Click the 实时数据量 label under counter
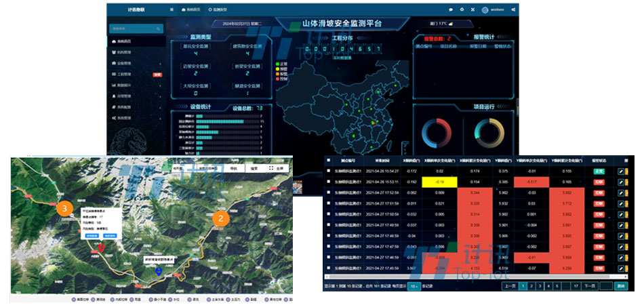The height and width of the screenshot is (305, 644). coord(342,58)
